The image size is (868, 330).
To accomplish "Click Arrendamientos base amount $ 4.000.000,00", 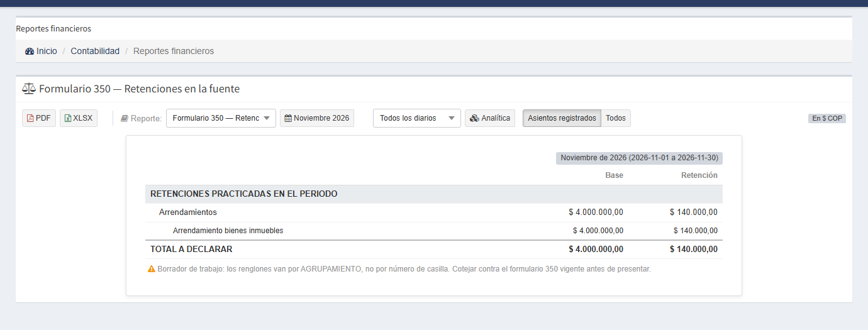I will point(596,212).
